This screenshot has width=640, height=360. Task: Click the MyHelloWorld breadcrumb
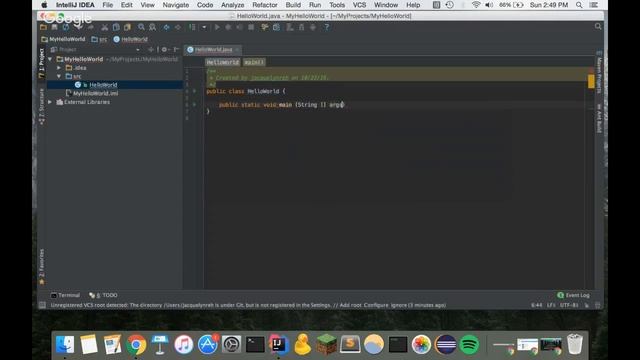tap(63, 39)
